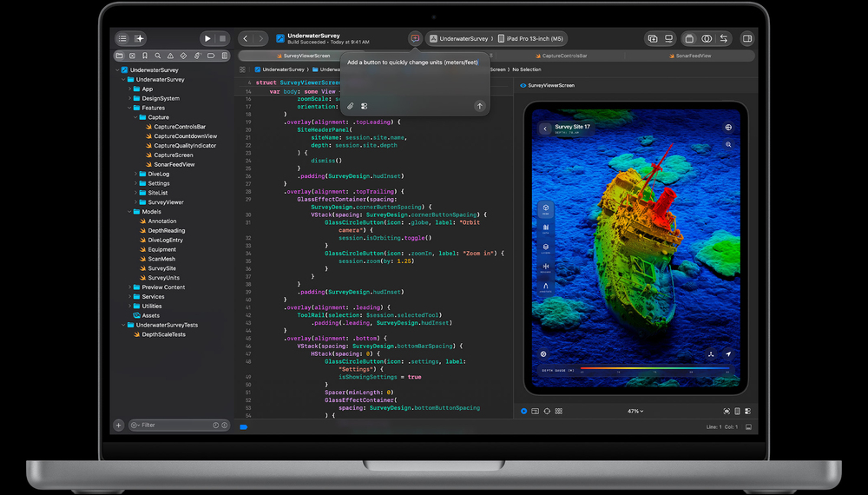Attach a file using the paperclip icon

[x=351, y=106]
